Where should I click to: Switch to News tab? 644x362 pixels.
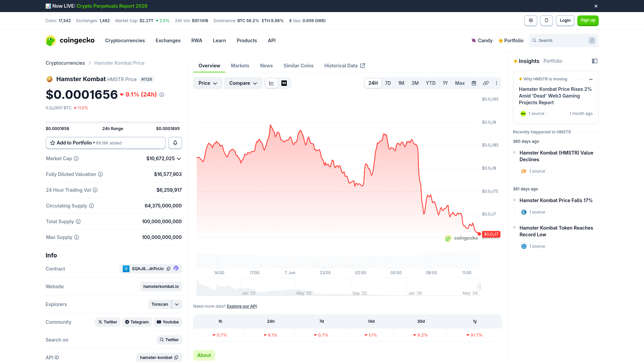point(266,66)
